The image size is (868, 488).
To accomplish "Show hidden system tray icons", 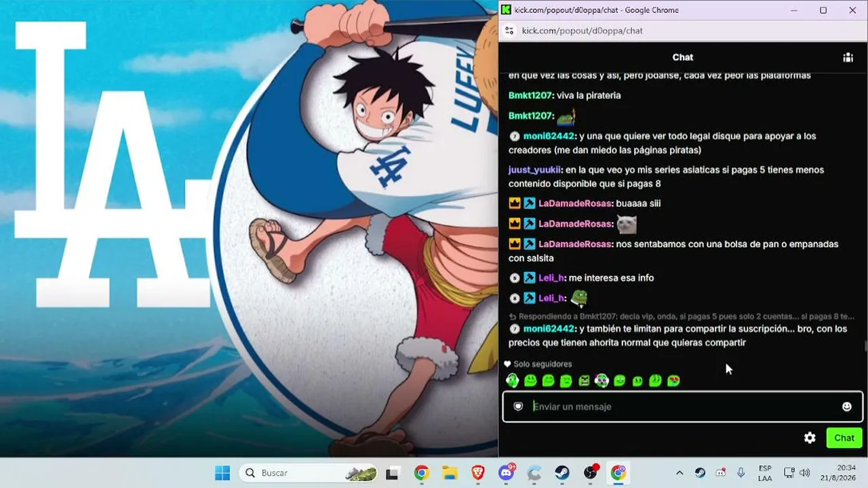I will coord(679,473).
